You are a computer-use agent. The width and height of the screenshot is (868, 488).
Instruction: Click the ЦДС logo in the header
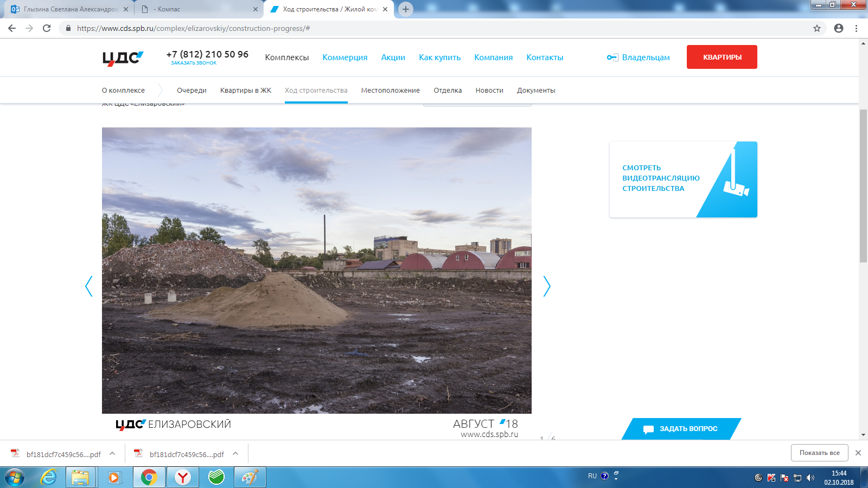click(123, 58)
